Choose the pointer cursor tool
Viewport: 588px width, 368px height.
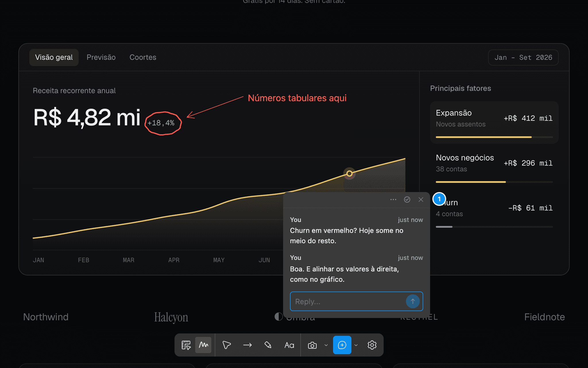coord(227,345)
